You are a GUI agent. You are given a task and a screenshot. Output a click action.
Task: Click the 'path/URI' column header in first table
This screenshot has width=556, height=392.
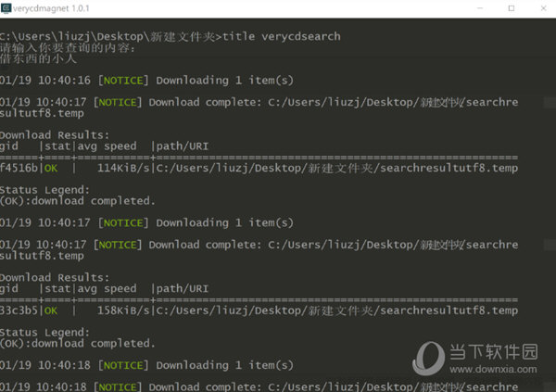[183, 146]
